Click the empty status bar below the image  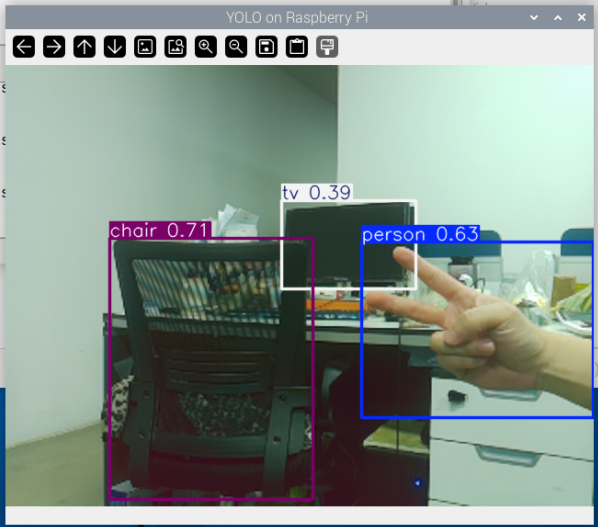coord(299,515)
